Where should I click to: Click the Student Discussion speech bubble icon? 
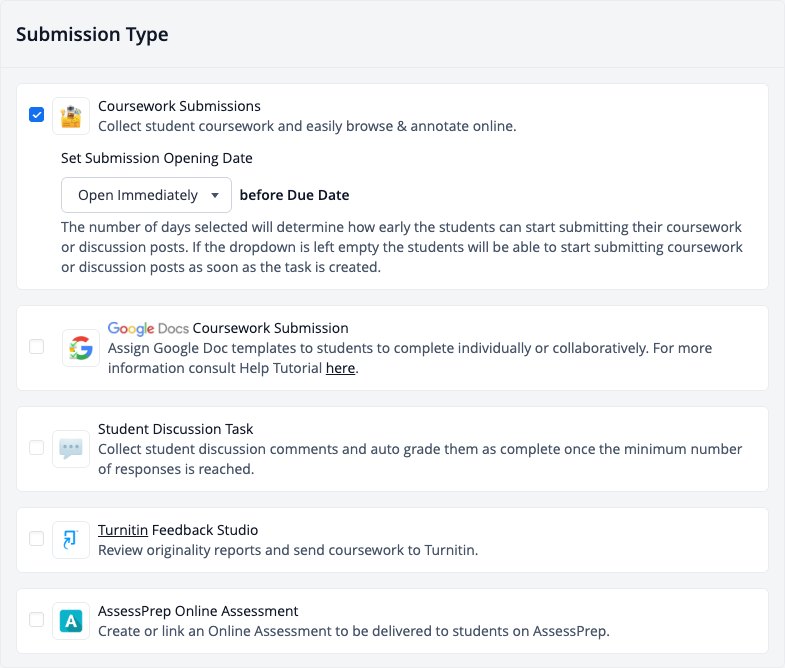pos(71,449)
